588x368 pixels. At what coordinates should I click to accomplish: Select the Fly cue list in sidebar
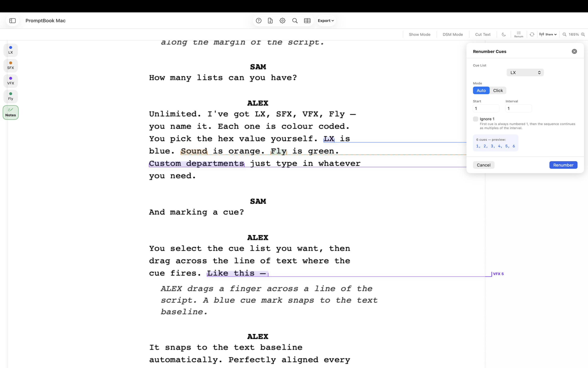point(10,96)
